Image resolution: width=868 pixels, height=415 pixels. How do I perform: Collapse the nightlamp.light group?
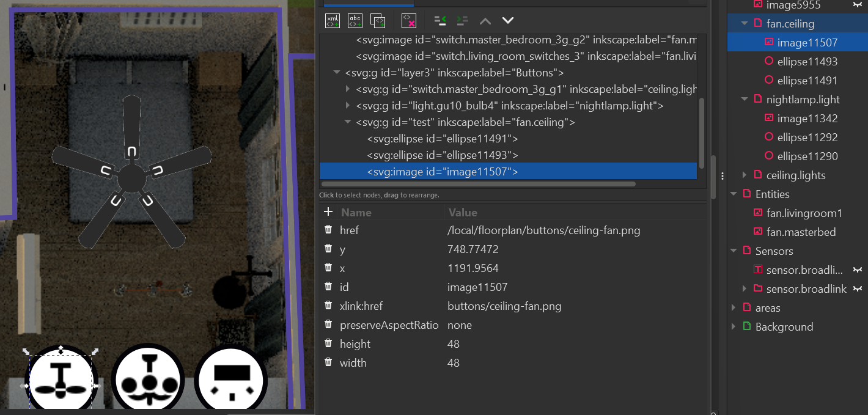click(x=745, y=99)
